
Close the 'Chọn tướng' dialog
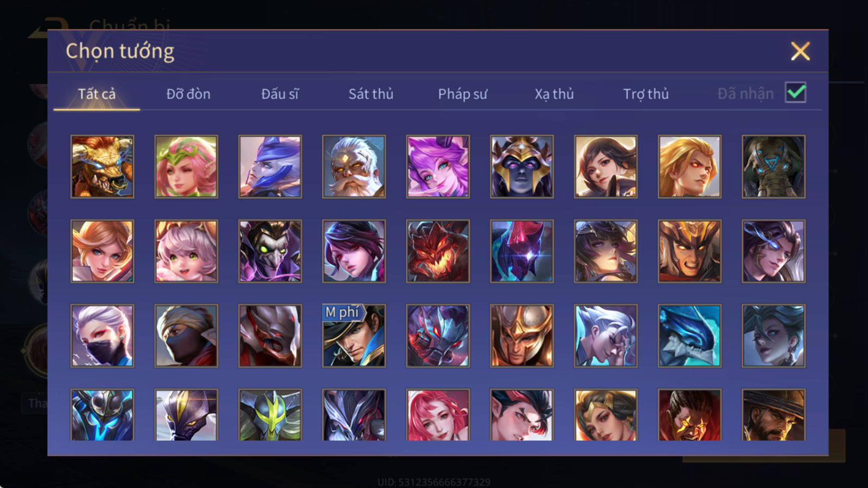pos(800,52)
